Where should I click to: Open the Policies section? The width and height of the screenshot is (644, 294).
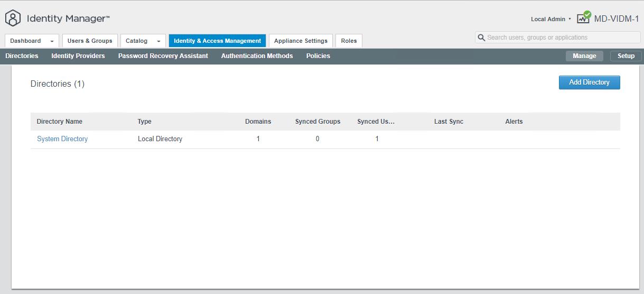click(x=318, y=56)
